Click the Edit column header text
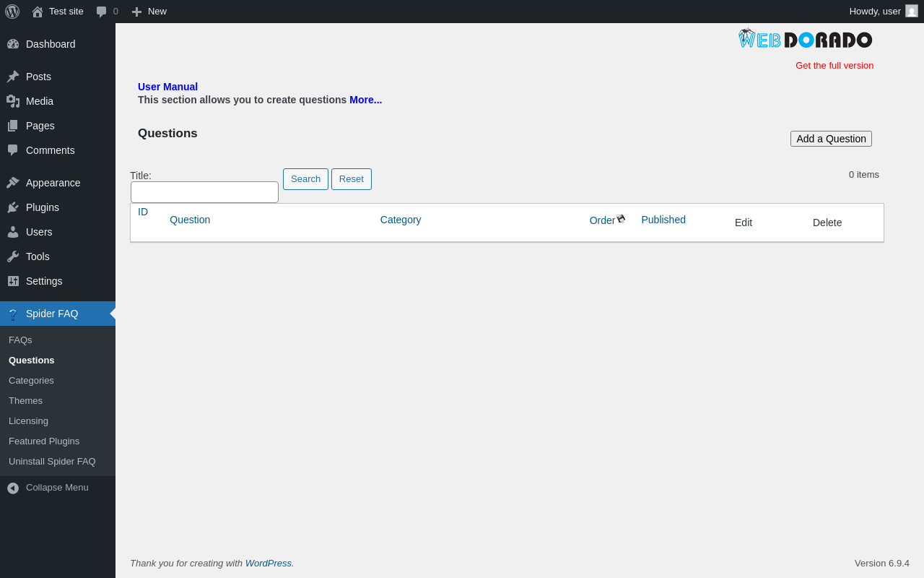Image resolution: width=924 pixels, height=578 pixels. click(x=744, y=223)
